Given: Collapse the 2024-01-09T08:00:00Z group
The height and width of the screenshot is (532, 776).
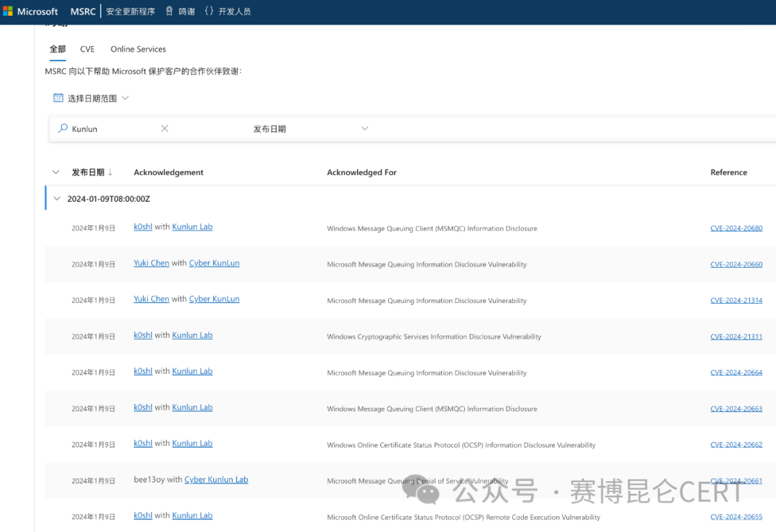Looking at the screenshot, I should click(57, 199).
